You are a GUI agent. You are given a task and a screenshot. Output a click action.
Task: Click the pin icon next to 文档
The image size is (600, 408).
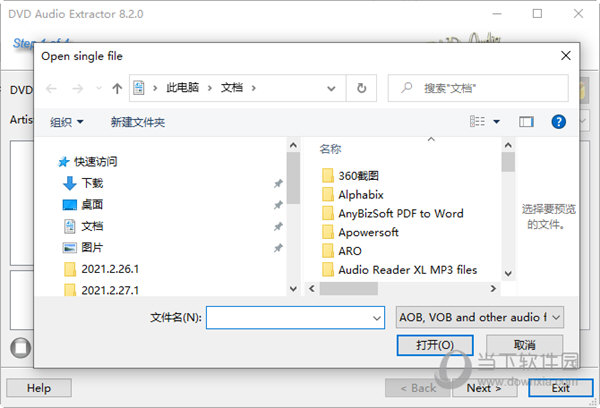point(278,227)
